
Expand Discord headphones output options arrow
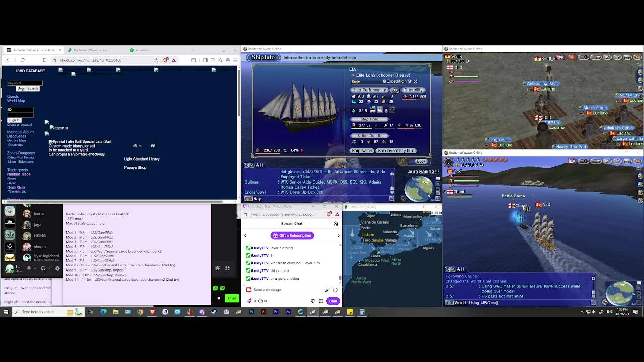[x=49, y=268]
